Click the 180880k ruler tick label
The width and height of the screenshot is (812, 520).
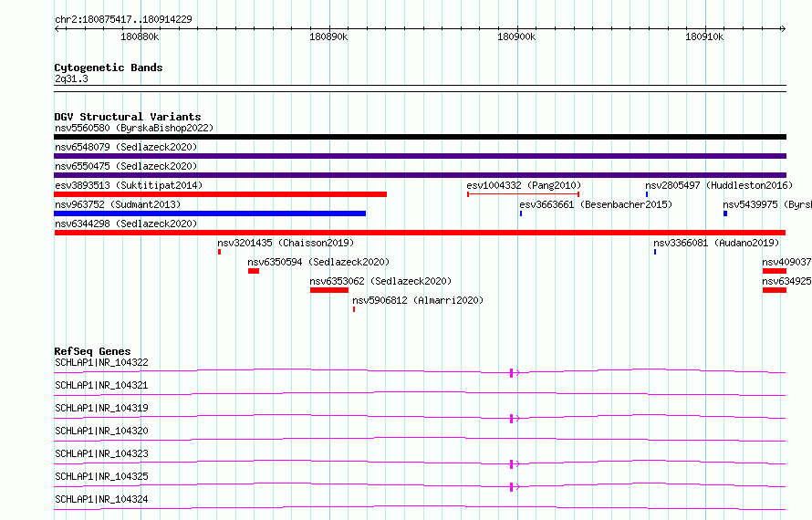point(140,36)
